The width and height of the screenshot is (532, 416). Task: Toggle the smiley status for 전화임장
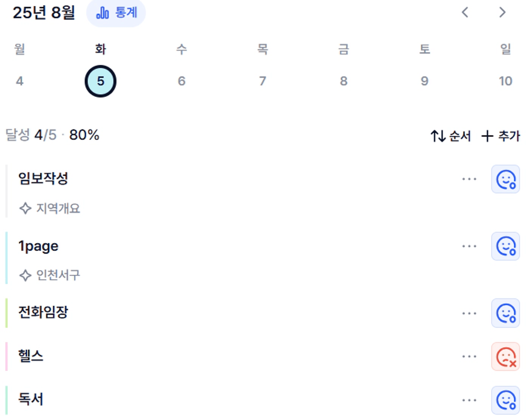[506, 313]
